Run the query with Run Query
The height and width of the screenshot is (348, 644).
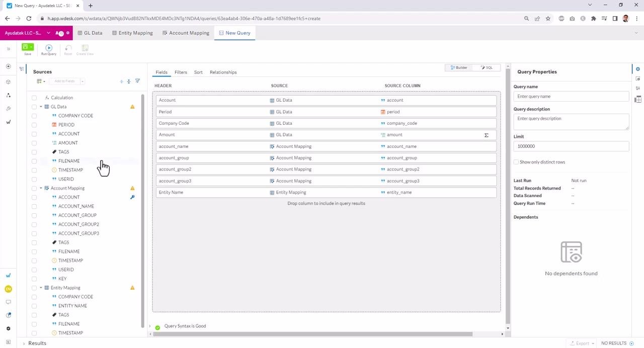coord(49,49)
